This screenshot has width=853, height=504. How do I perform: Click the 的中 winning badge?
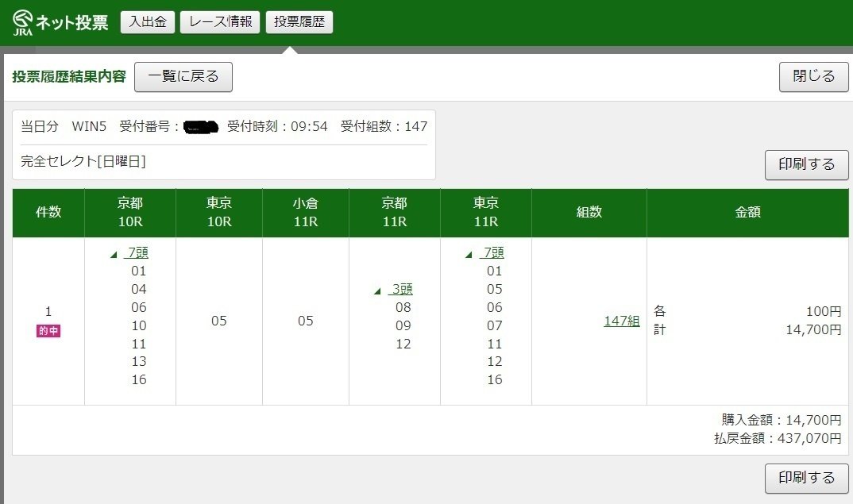point(47,329)
